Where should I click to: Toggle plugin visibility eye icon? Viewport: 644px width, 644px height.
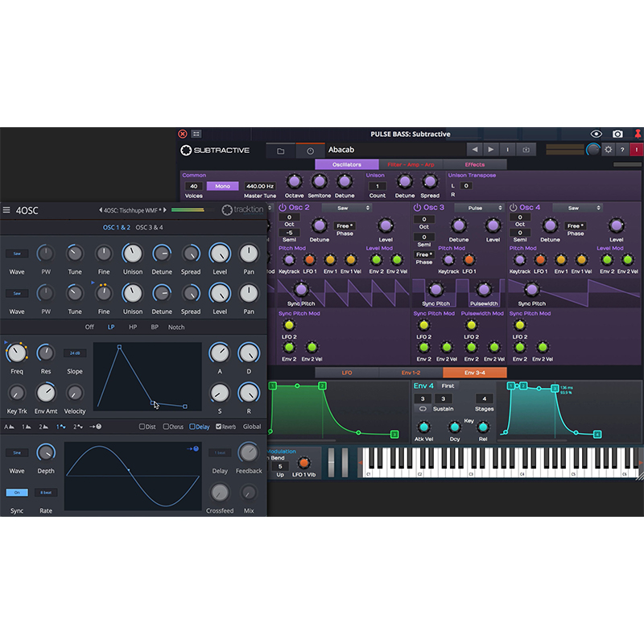coord(597,134)
